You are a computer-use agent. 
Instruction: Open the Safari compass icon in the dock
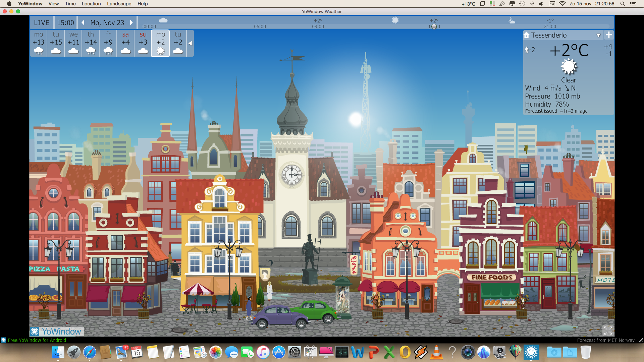coord(90,352)
